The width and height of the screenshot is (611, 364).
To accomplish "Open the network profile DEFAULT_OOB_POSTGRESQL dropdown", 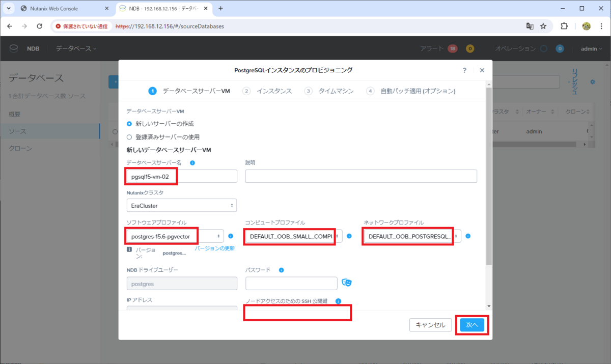I will [412, 237].
